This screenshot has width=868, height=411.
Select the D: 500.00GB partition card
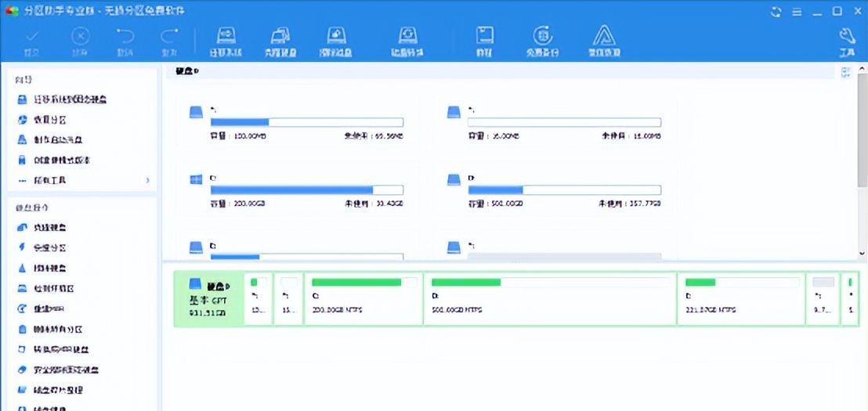554,192
